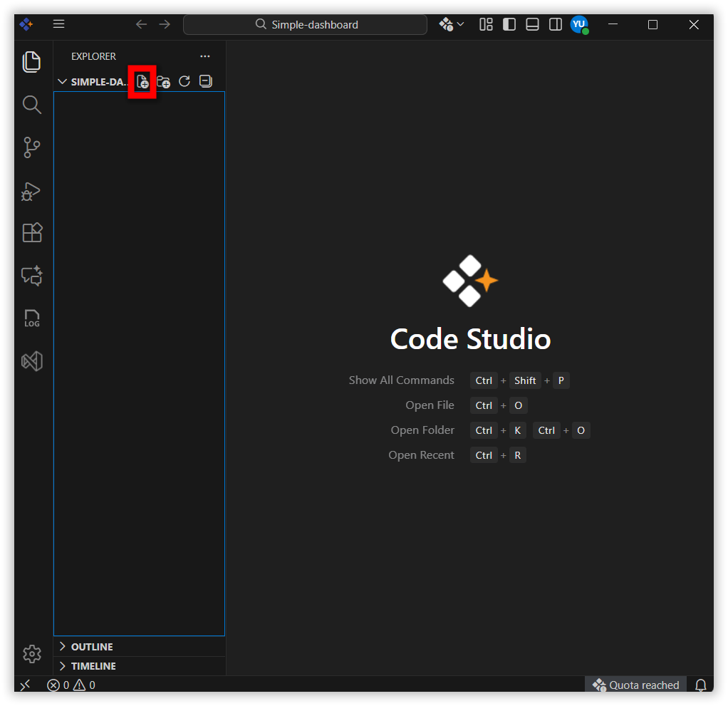
Task: Open the Search view icon
Action: click(31, 105)
